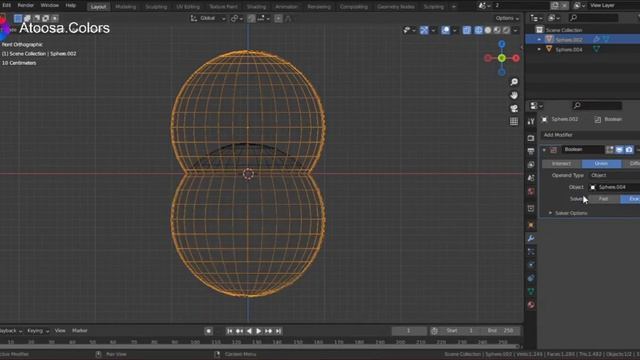This screenshot has width=640, height=360.
Task: Open the Tool properties tab icon
Action: pos(531,122)
